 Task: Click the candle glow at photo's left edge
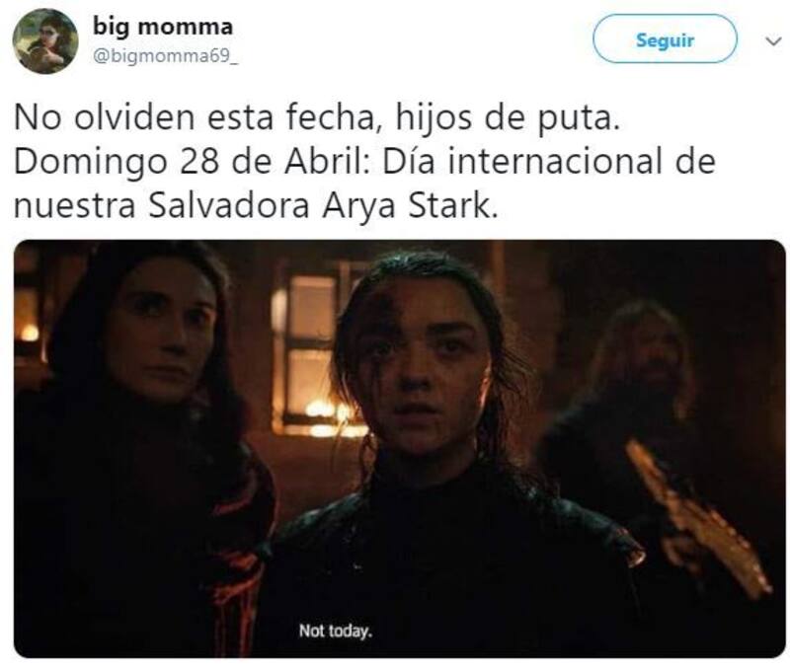(x=30, y=333)
